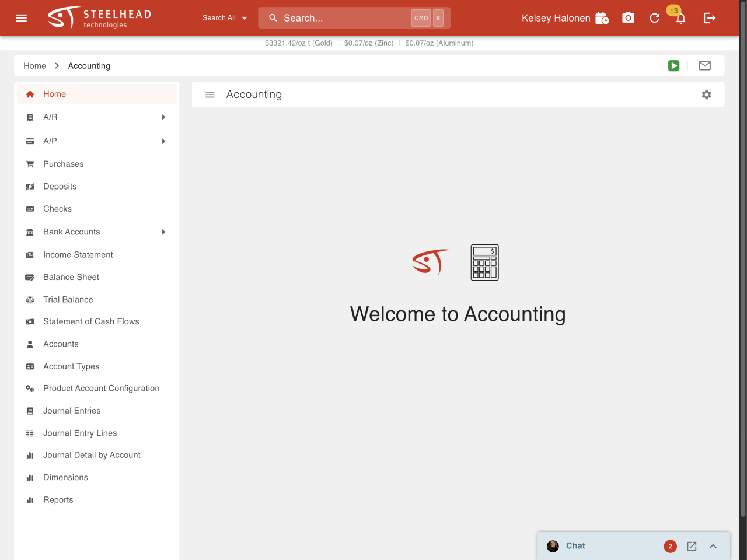Expand the A/P submenu

(163, 141)
